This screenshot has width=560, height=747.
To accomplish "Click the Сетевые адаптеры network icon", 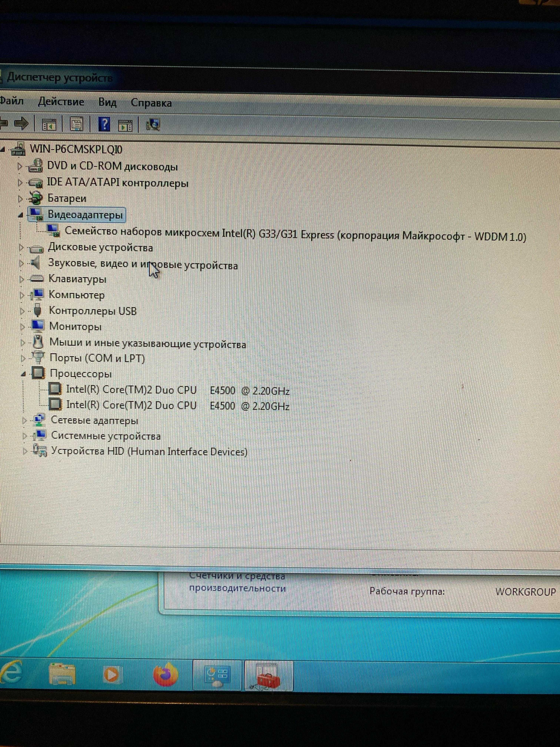I will click(39, 420).
